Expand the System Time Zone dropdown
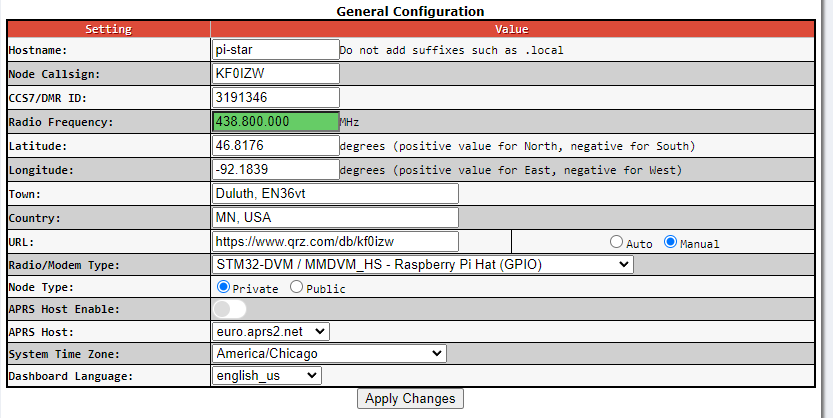833x418 pixels. [329, 353]
